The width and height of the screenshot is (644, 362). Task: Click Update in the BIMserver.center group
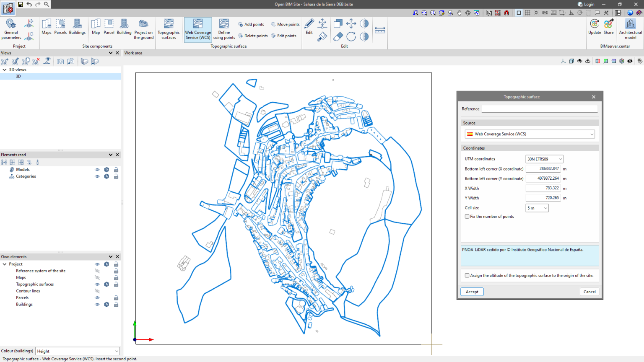point(595,28)
